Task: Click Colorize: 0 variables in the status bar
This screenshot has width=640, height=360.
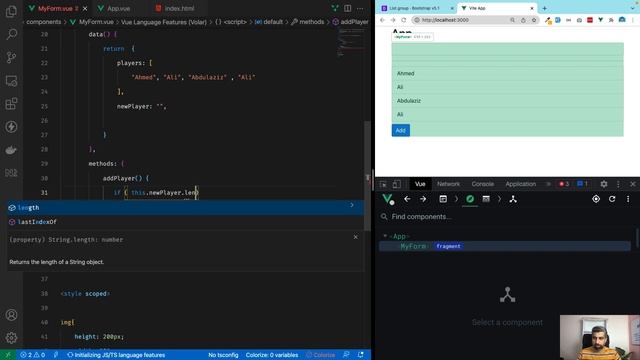Action: coord(272,355)
